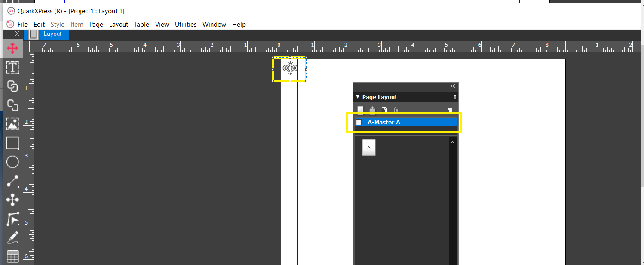Collapse the Page Layout panel
644x265 pixels.
coord(357,97)
